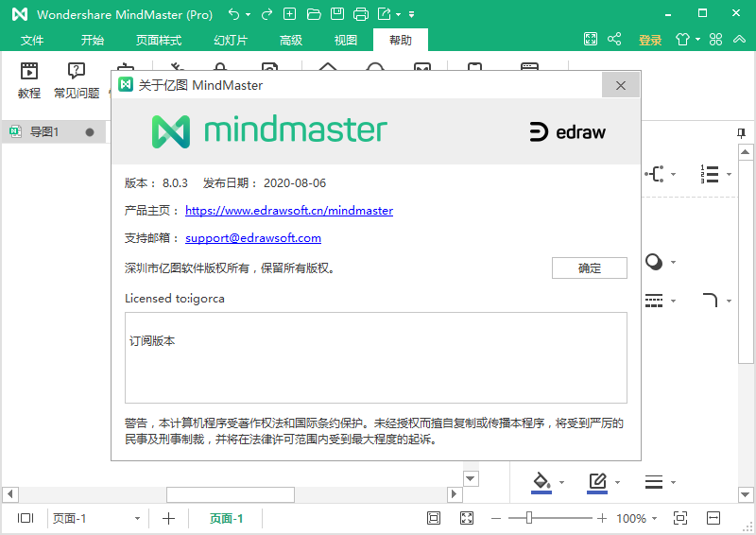
Task: Expand the quick access toolbar customize arrow
Action: (x=411, y=15)
